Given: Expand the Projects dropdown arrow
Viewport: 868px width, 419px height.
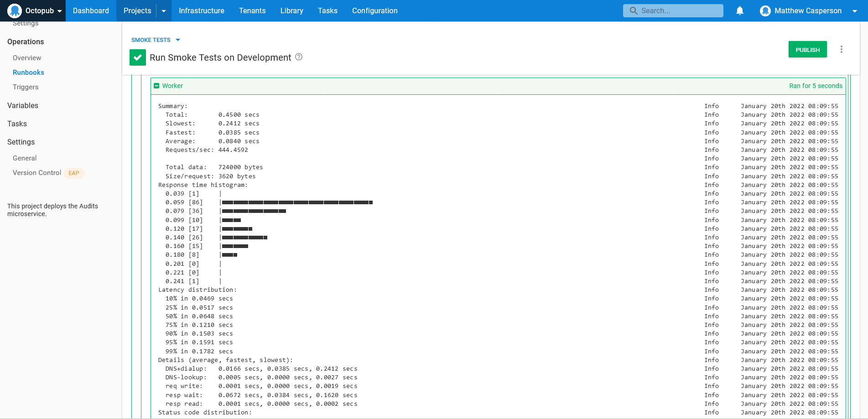Looking at the screenshot, I should point(164,11).
